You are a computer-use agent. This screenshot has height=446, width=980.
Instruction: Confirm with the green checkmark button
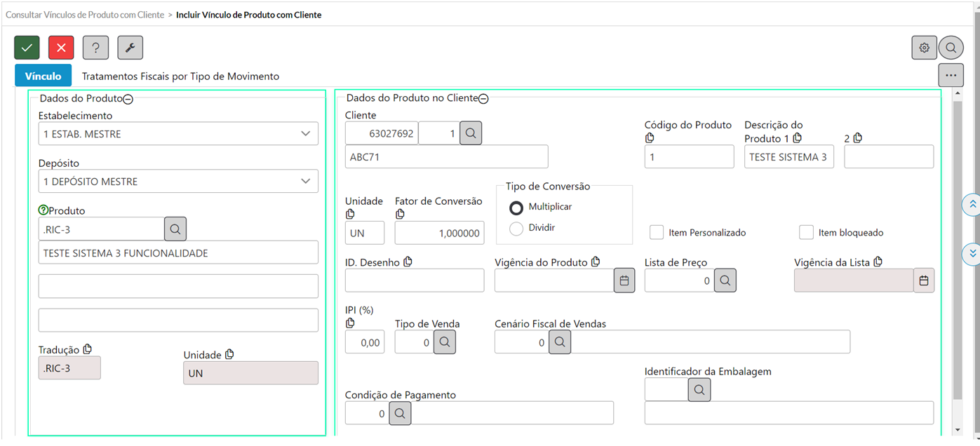[27, 48]
